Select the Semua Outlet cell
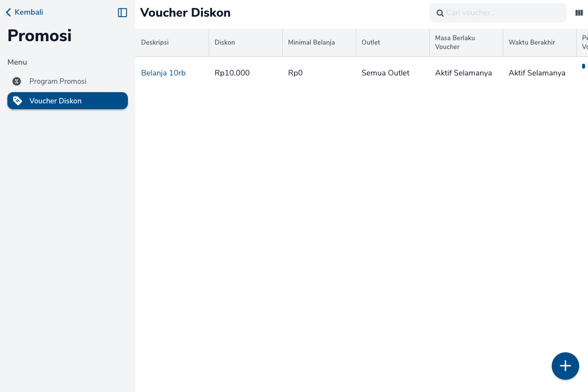The image size is (588, 392). pyautogui.click(x=386, y=73)
